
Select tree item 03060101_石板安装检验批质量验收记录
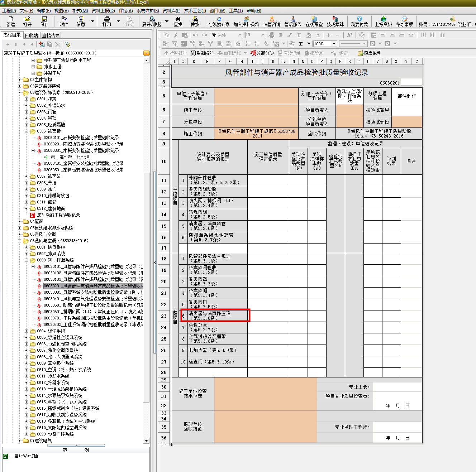point(81,138)
